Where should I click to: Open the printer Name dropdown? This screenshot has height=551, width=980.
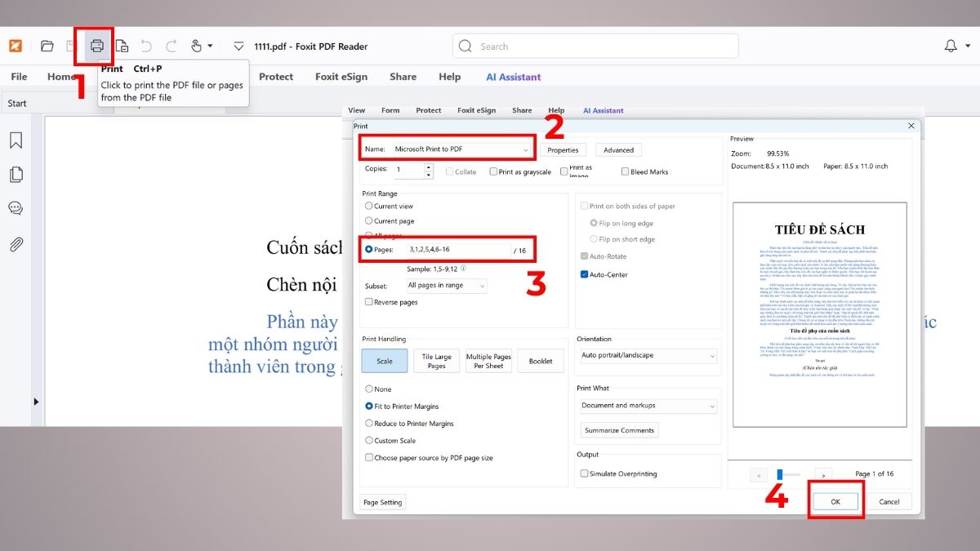point(526,149)
